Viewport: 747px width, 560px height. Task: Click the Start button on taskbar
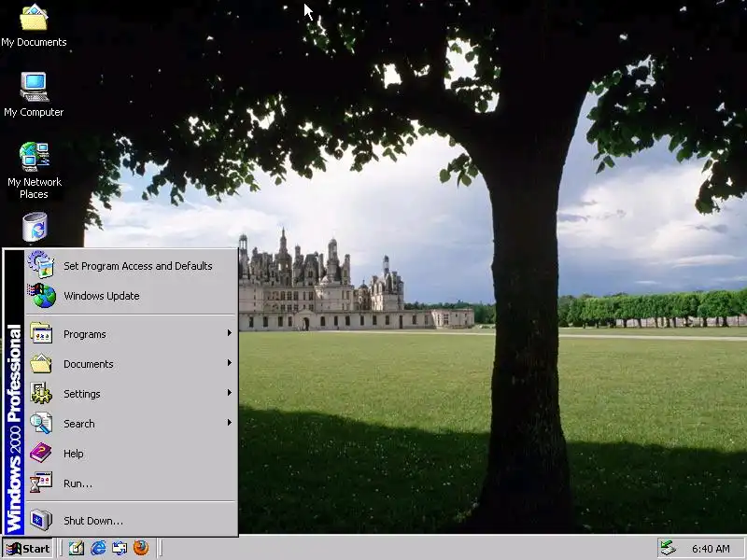(27, 549)
